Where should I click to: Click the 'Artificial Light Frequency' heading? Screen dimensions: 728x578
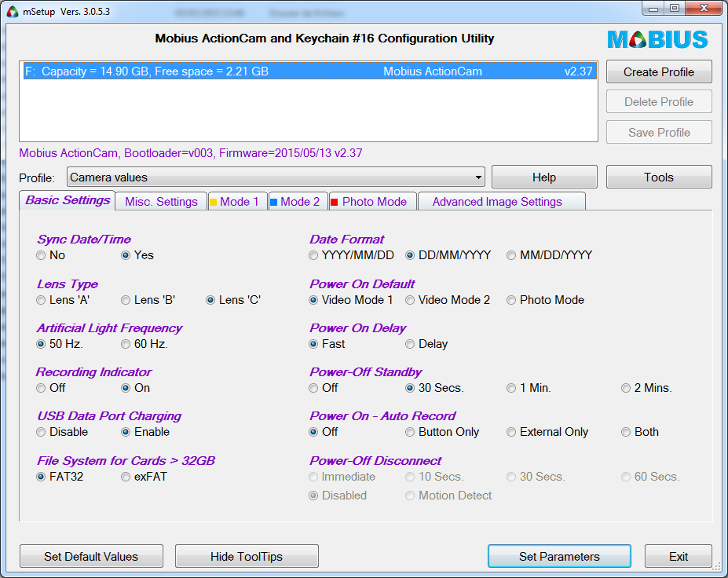[110, 328]
